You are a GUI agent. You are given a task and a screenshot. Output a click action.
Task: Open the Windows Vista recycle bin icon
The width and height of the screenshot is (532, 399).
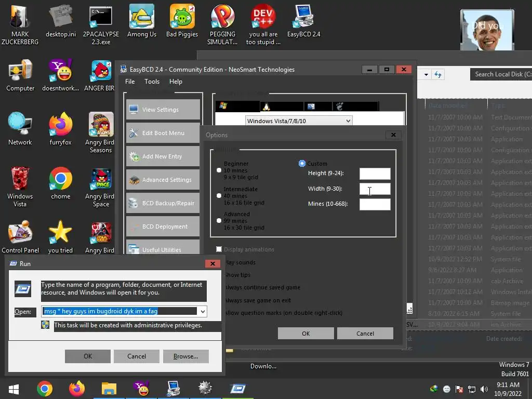[20, 187]
